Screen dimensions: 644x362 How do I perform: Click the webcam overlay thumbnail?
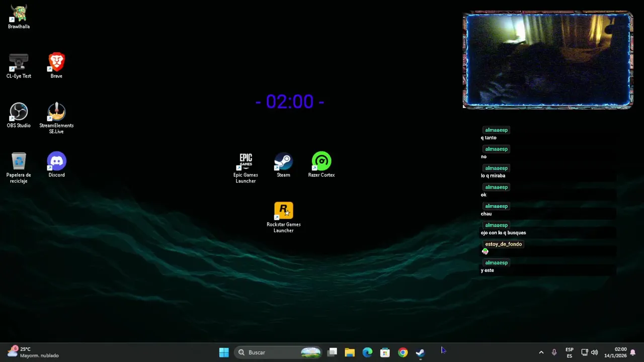(548, 60)
